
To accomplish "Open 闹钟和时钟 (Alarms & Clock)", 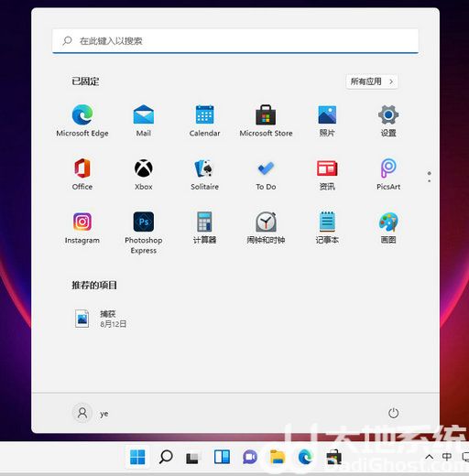I will (266, 228).
